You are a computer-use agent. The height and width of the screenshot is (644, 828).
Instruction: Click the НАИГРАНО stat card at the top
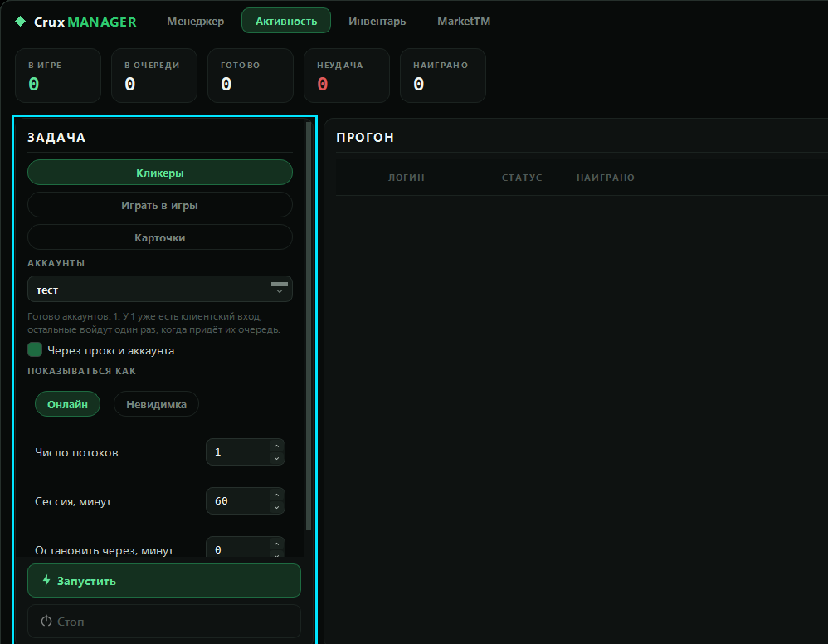point(443,76)
